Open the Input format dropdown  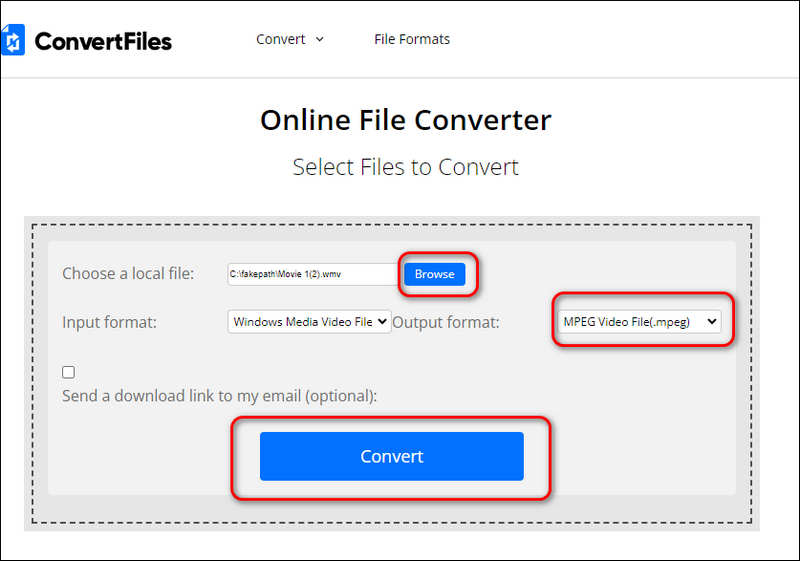point(309,322)
